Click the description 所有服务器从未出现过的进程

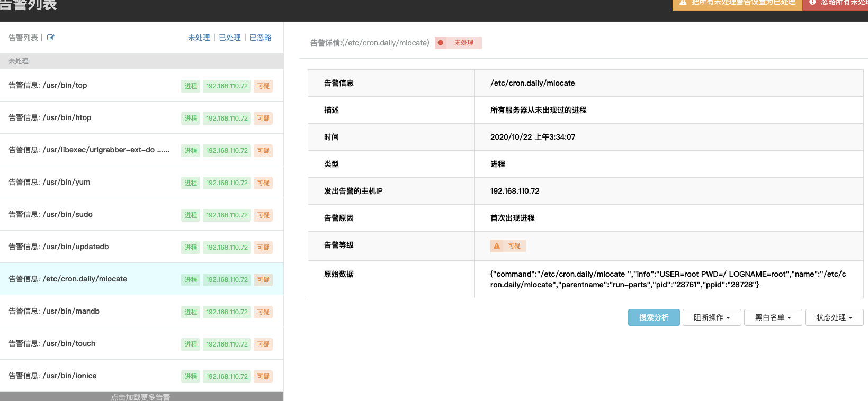click(538, 110)
